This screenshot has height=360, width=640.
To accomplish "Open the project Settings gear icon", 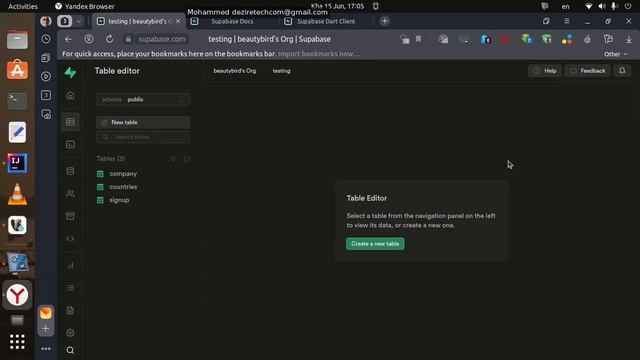I will (70, 333).
